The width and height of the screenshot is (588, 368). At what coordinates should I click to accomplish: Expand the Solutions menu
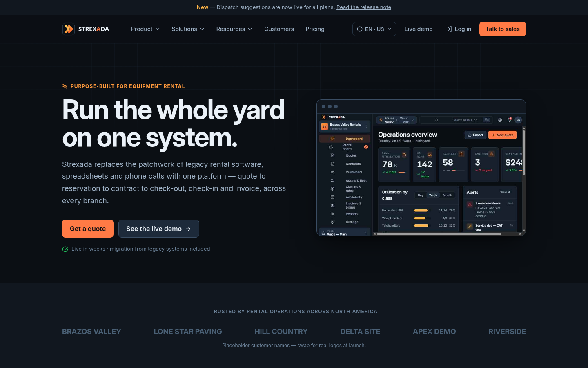point(188,29)
